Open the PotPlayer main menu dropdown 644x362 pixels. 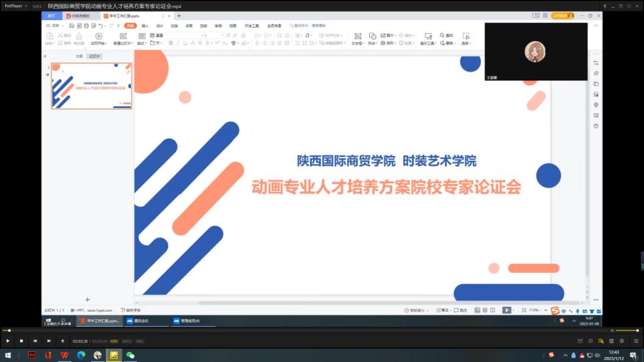point(16,5)
